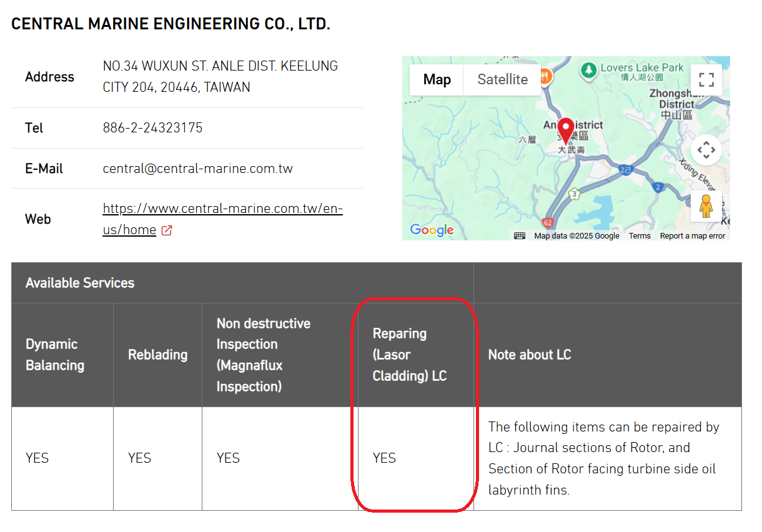Click the route 3 flower-shaped road badge
This screenshot has height=532, width=762.
tap(575, 195)
